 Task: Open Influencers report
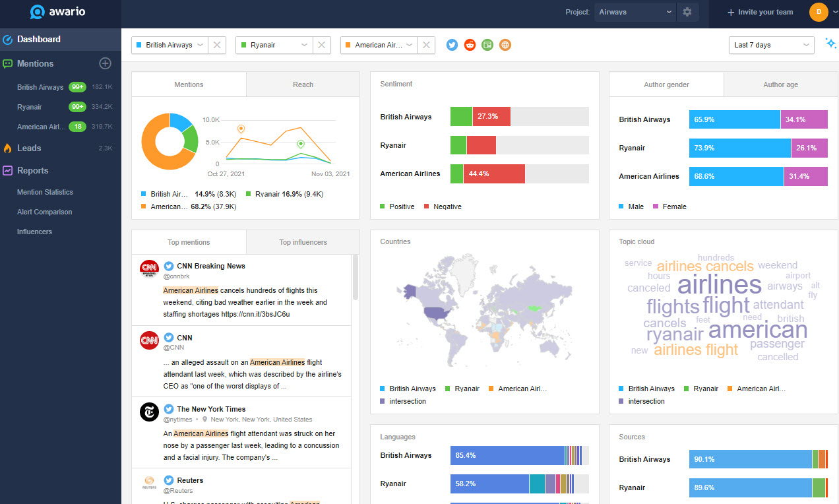[x=34, y=232]
